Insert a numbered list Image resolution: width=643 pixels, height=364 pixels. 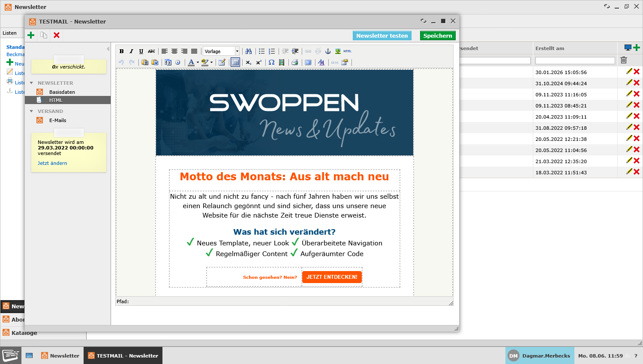click(x=272, y=51)
